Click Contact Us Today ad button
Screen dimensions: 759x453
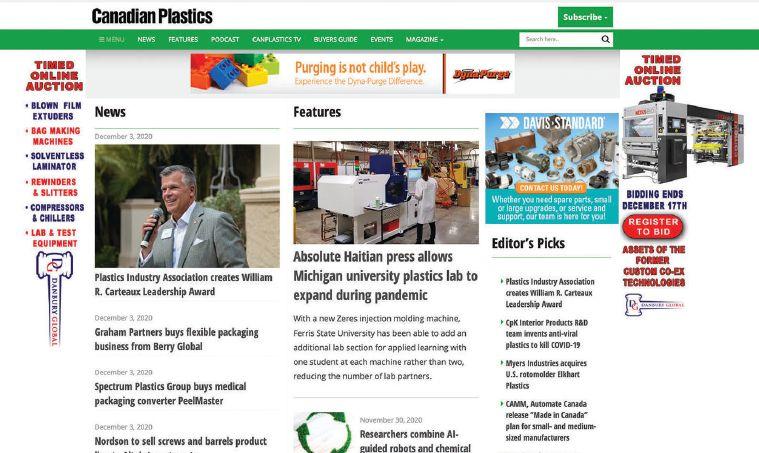click(x=551, y=188)
